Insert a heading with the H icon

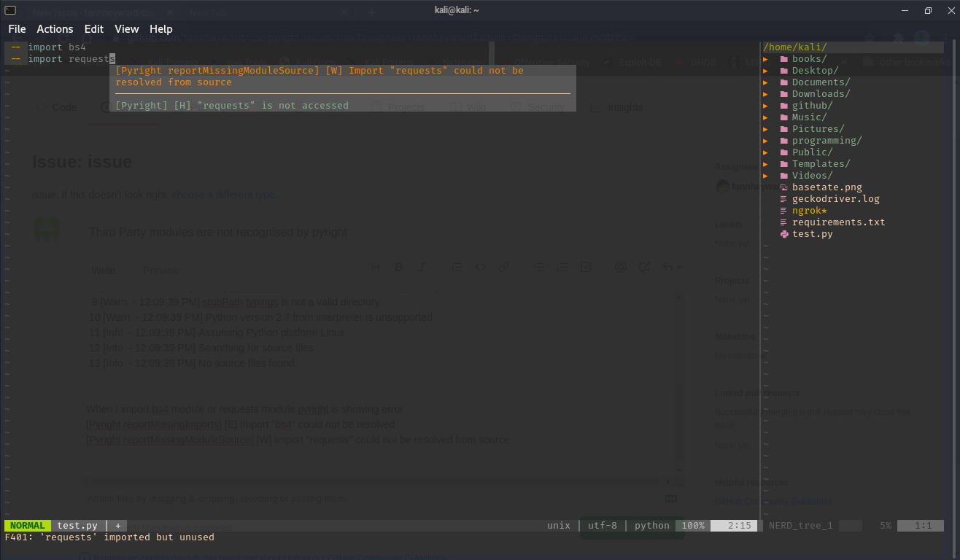[x=376, y=267]
